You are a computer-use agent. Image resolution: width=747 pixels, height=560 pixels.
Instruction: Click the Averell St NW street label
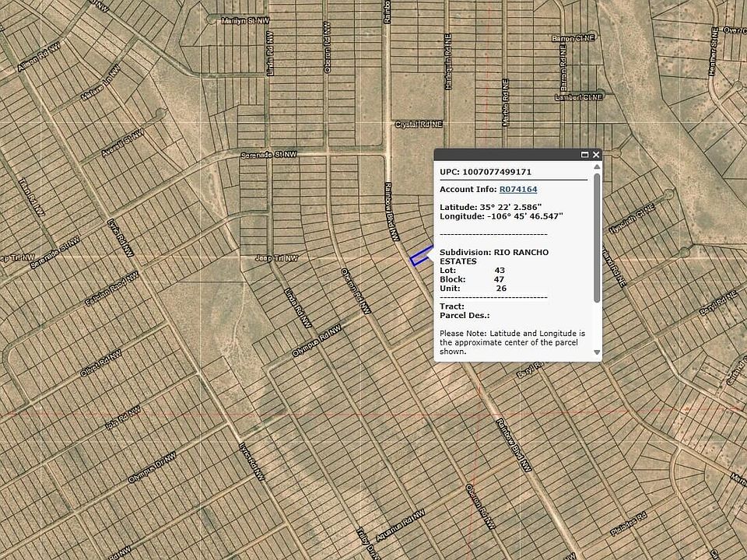click(122, 143)
